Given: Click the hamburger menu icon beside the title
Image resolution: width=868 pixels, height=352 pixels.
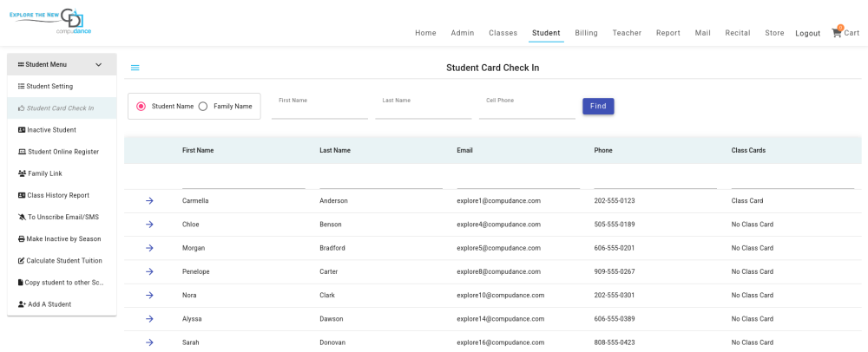Looking at the screenshot, I should (x=135, y=68).
